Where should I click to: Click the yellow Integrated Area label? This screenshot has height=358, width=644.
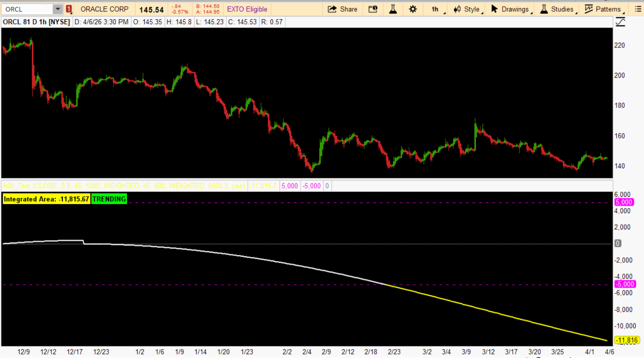click(46, 199)
